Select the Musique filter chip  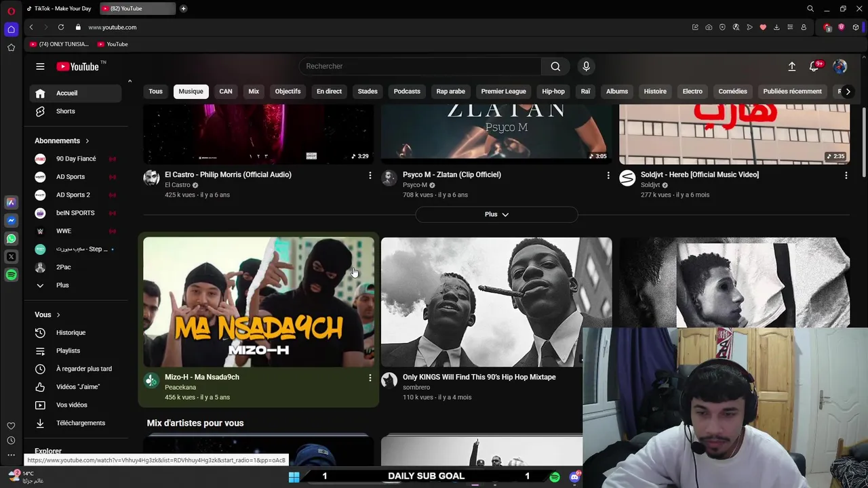click(191, 91)
